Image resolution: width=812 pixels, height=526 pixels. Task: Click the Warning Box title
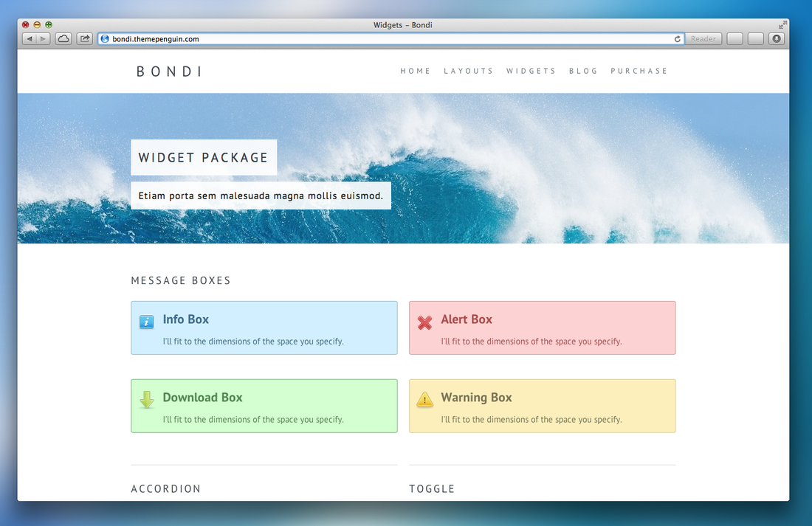click(x=476, y=398)
